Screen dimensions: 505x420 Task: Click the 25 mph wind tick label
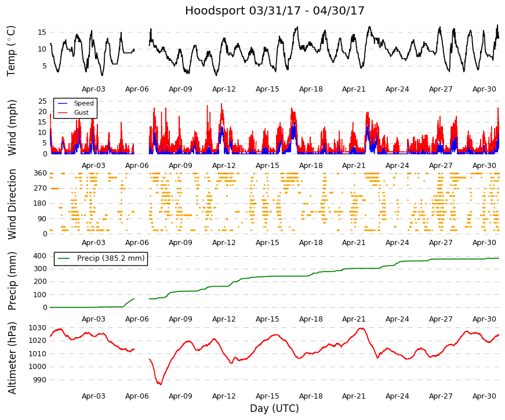tap(42, 101)
